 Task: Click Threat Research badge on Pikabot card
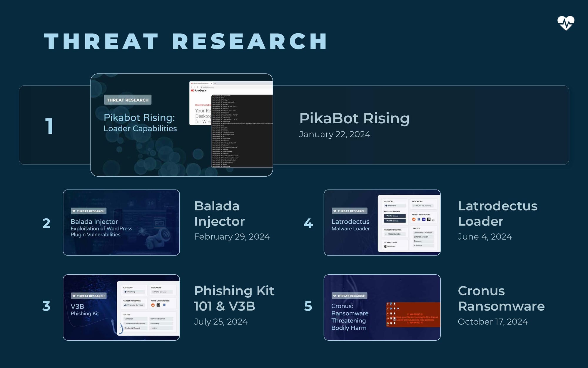coord(128,100)
